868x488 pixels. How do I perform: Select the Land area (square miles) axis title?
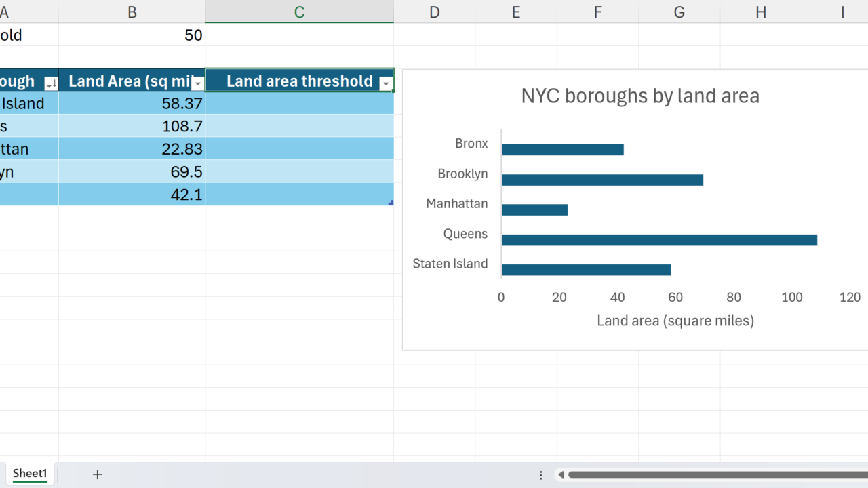coord(675,321)
